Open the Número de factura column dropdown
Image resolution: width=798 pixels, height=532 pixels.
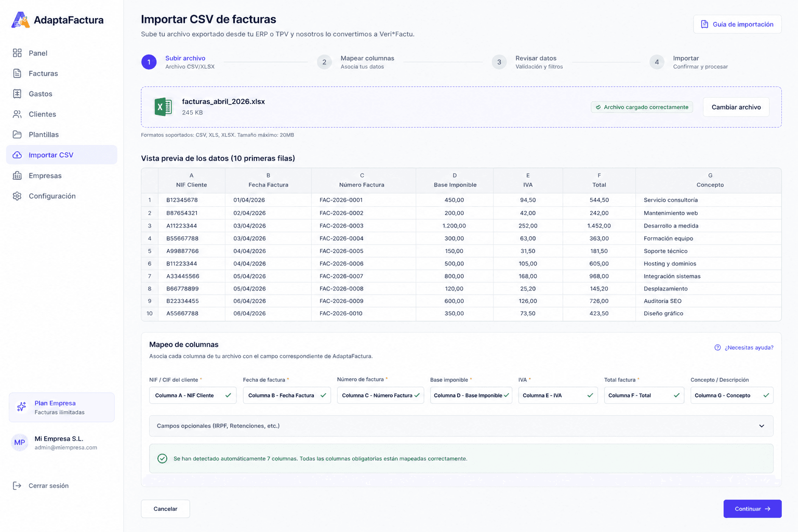point(380,395)
